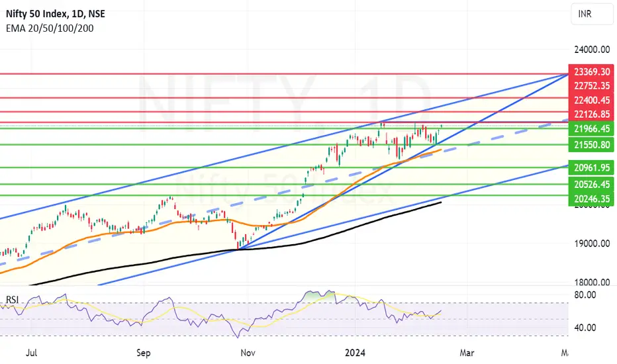This screenshot has height=364, width=617.
Task: Click the Nifty 50 Index, 1D, NSE title
Action: tap(56, 14)
